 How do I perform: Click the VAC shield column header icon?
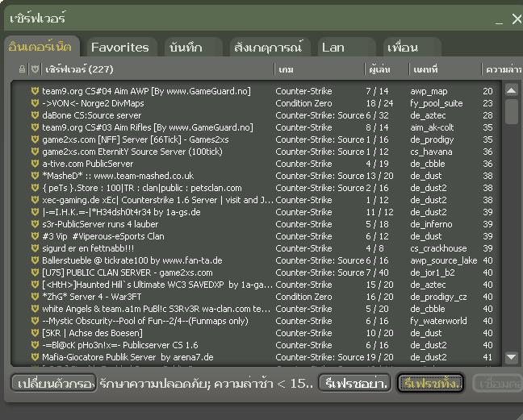35,69
